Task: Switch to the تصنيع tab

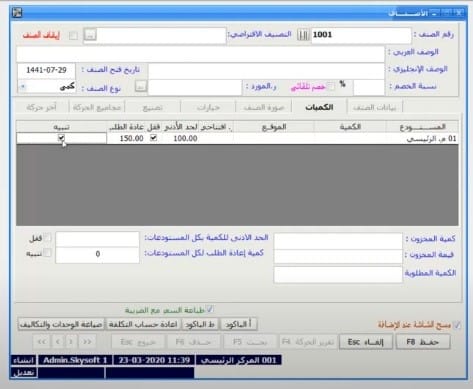Action: 152,107
